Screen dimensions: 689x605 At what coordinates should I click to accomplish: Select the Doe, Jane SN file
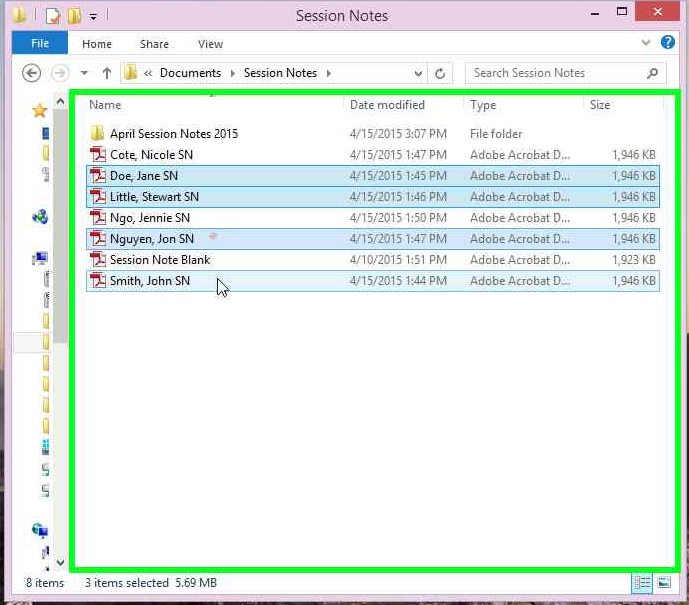(373, 176)
